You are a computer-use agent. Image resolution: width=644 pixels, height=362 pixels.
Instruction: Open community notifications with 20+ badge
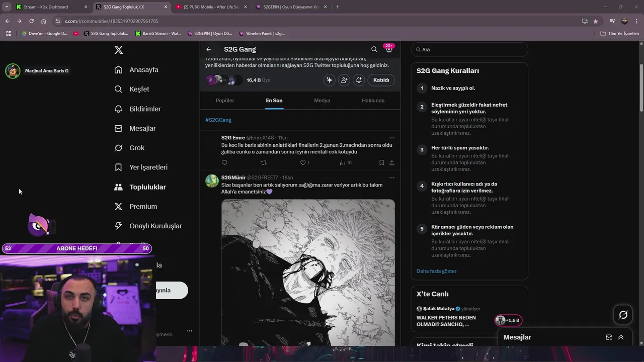click(x=388, y=48)
